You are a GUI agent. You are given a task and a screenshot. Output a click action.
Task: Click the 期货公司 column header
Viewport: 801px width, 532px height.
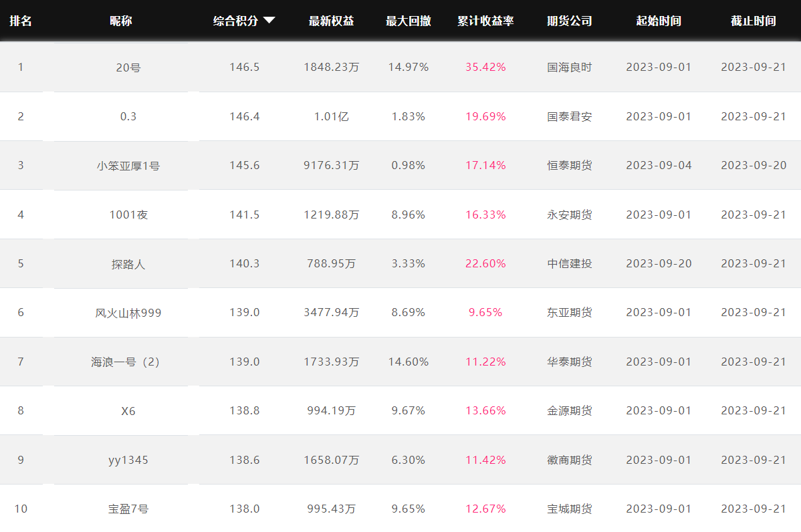coord(570,21)
